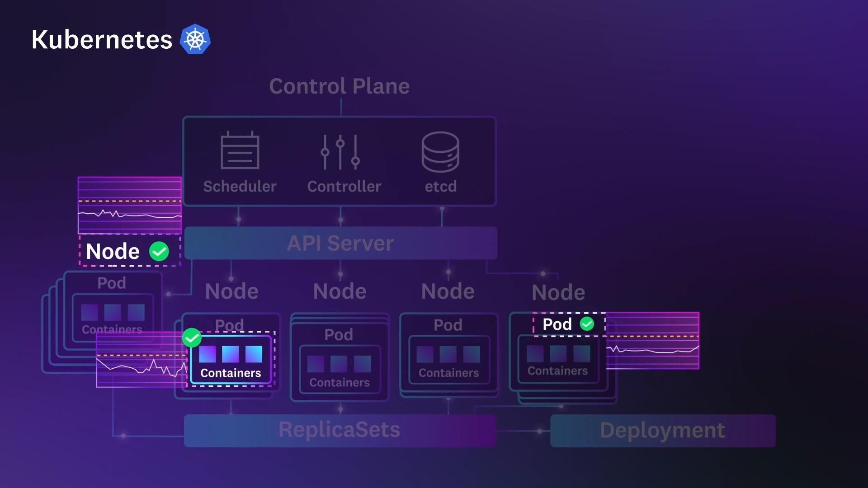The height and width of the screenshot is (488, 868).
Task: Click the Kubernetes helm wheel logo
Action: [x=195, y=39]
